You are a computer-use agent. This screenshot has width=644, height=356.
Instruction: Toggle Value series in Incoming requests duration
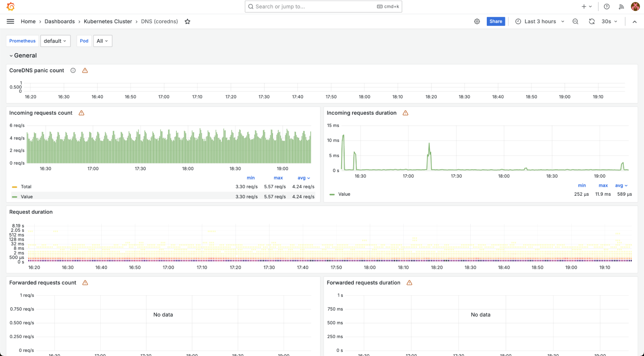coord(344,194)
